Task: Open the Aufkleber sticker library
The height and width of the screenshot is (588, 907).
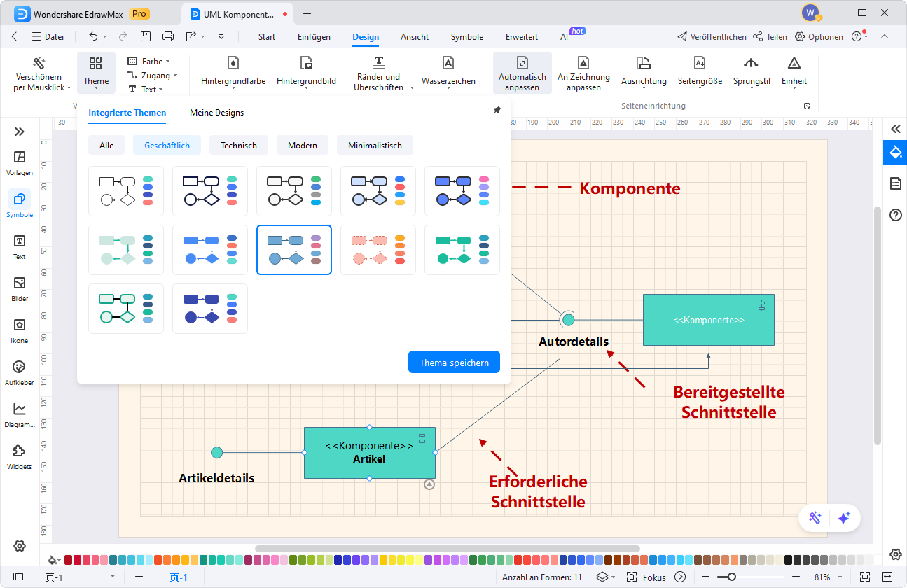Action: pyautogui.click(x=19, y=371)
